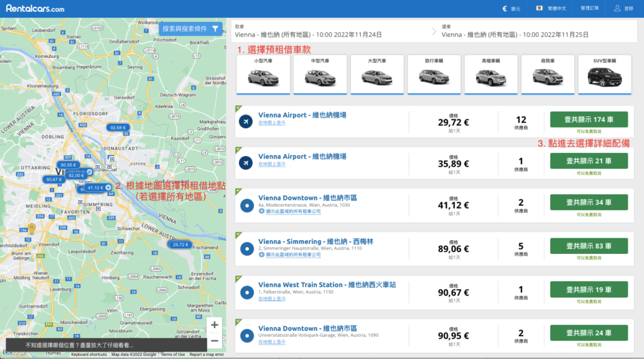Open the Vienna Airport title priced 35,89 €
644x359 pixels.
point(303,157)
